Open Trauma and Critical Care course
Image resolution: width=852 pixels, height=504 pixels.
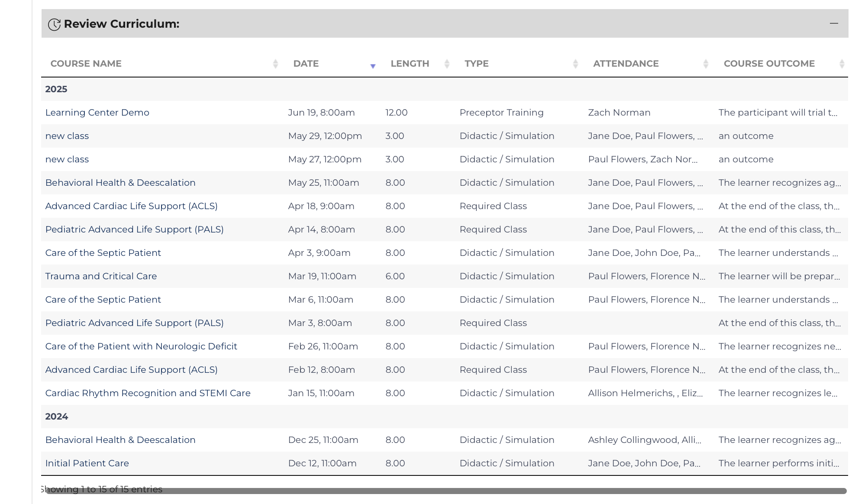(101, 276)
